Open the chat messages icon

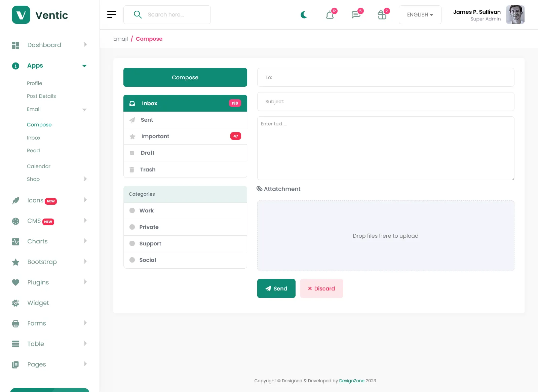[356, 15]
